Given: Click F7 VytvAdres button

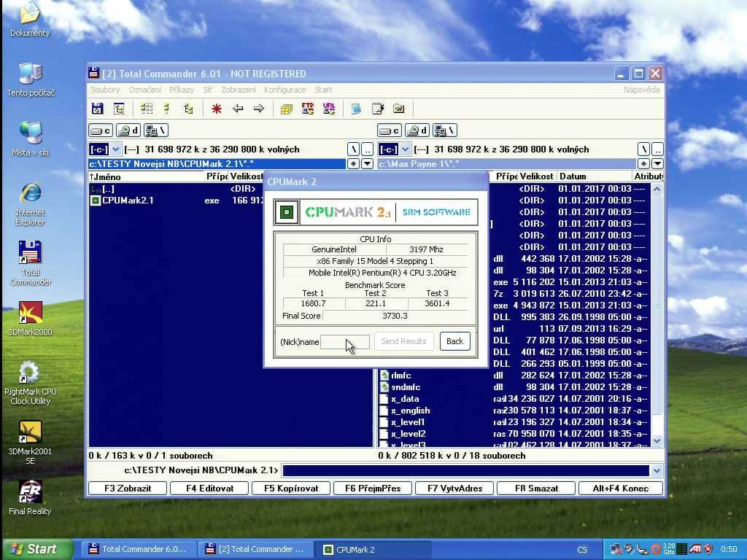Looking at the screenshot, I should [455, 488].
